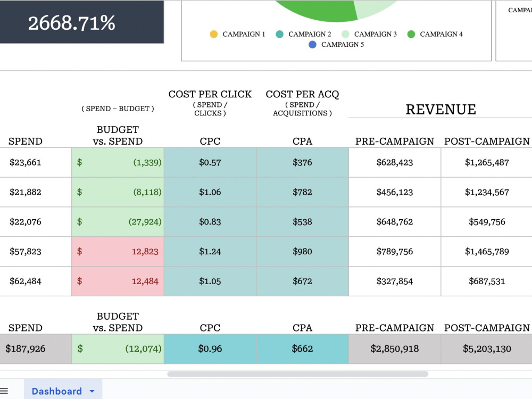Viewport: 532px width, 399px height.
Task: Select post-campaign revenue $1,465,789
Action: tap(487, 252)
